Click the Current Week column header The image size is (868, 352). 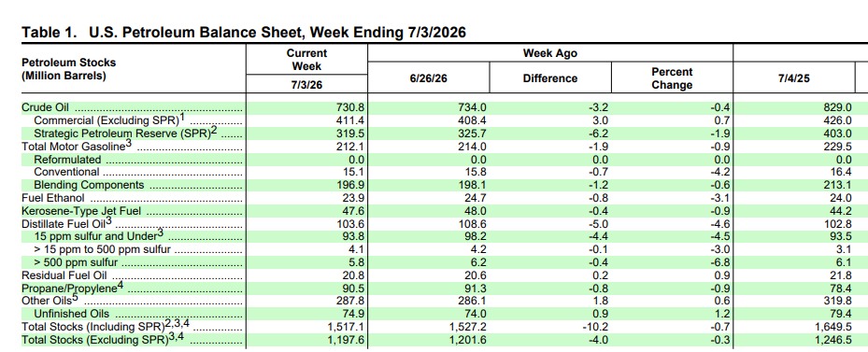tap(306, 59)
